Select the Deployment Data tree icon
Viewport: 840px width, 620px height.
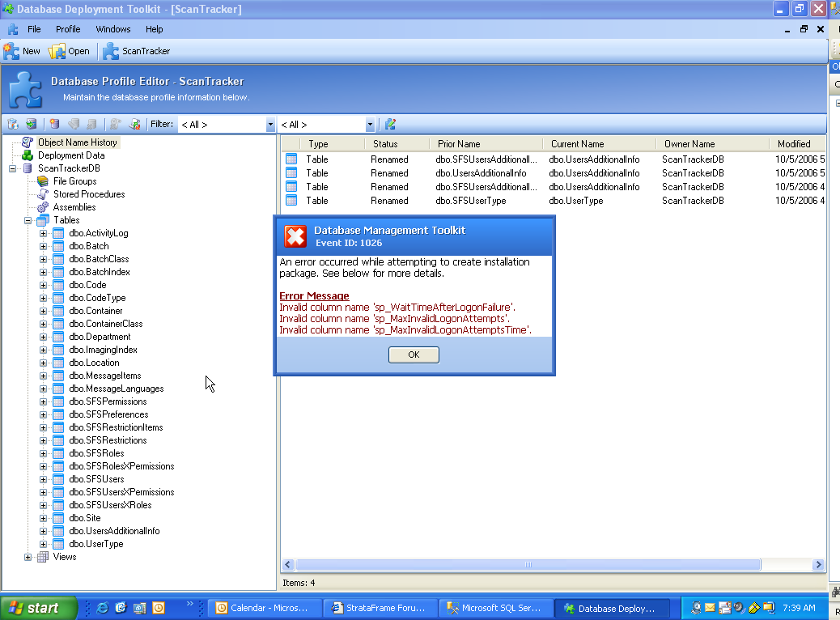pyautogui.click(x=28, y=155)
